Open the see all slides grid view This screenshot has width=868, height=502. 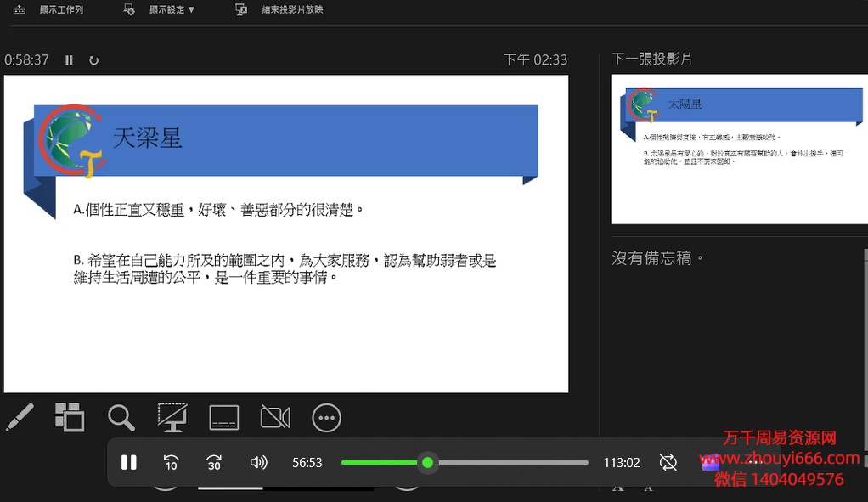point(70,417)
